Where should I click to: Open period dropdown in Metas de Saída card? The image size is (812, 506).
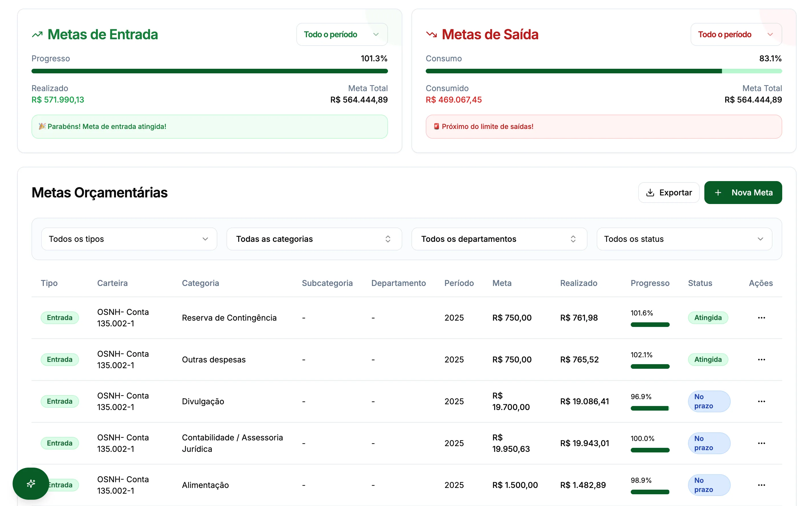tap(736, 34)
